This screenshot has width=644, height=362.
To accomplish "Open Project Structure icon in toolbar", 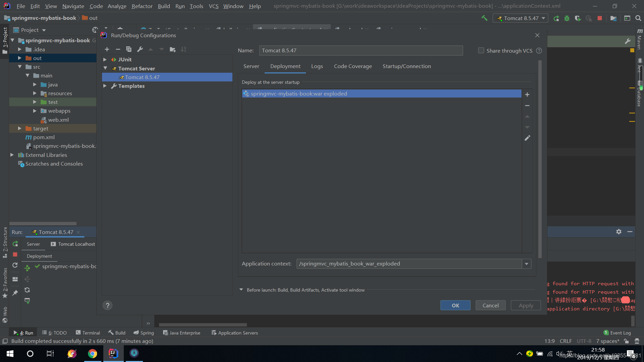I will 613,18.
